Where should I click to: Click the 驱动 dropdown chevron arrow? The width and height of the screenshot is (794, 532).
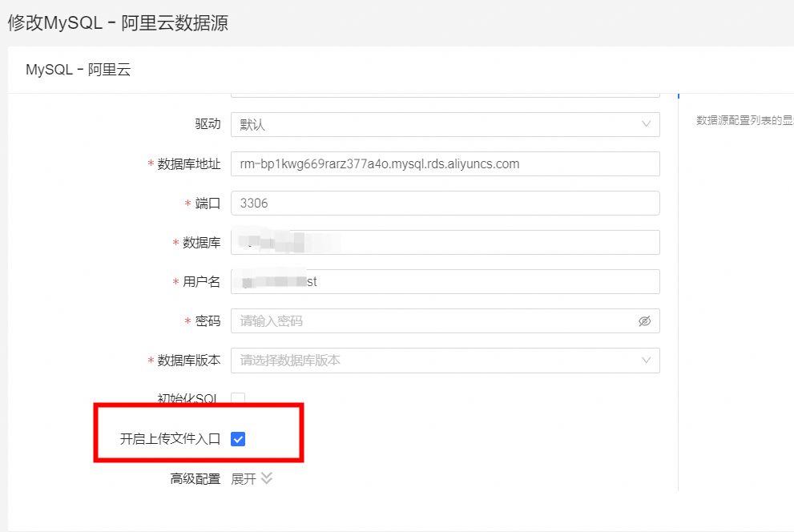(x=646, y=124)
